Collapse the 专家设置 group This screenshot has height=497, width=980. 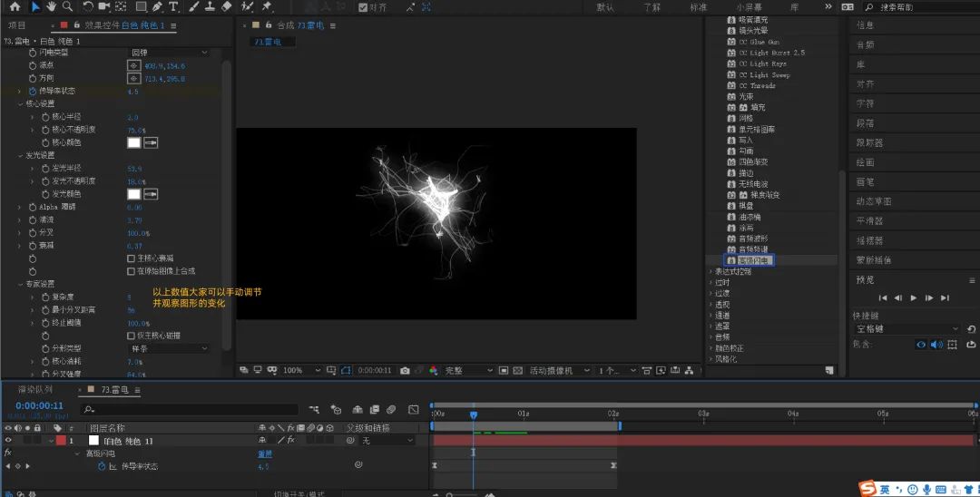pos(21,284)
